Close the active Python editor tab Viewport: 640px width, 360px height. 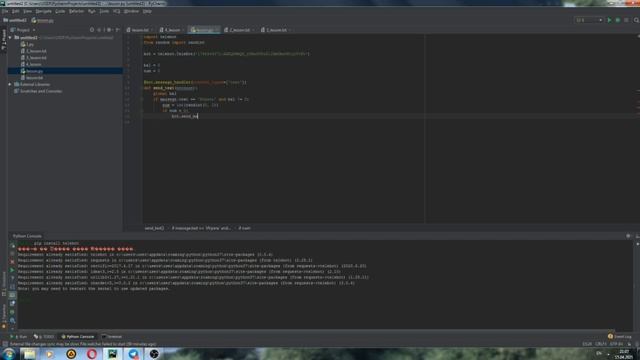tap(217, 30)
